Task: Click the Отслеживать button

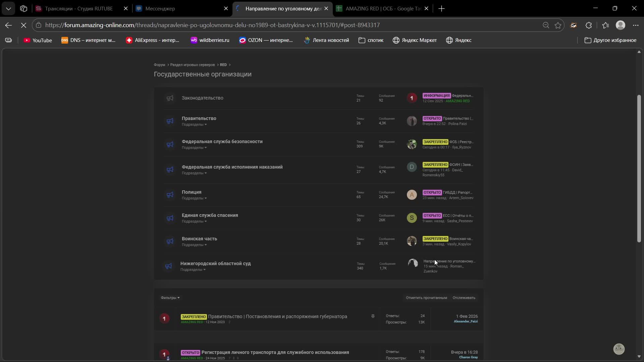Action: tap(464, 298)
